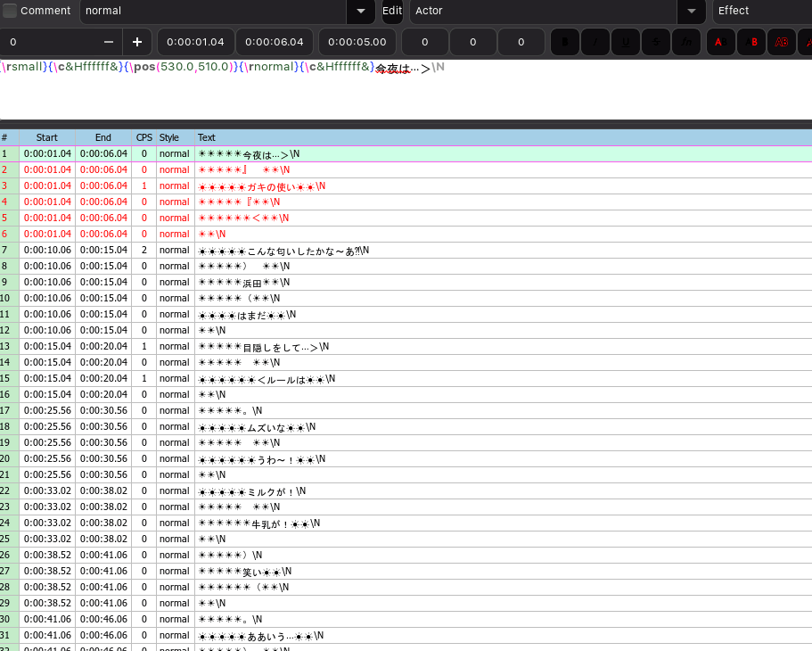812x651 pixels.
Task: Toggle bold formatting button
Action: coord(564,42)
